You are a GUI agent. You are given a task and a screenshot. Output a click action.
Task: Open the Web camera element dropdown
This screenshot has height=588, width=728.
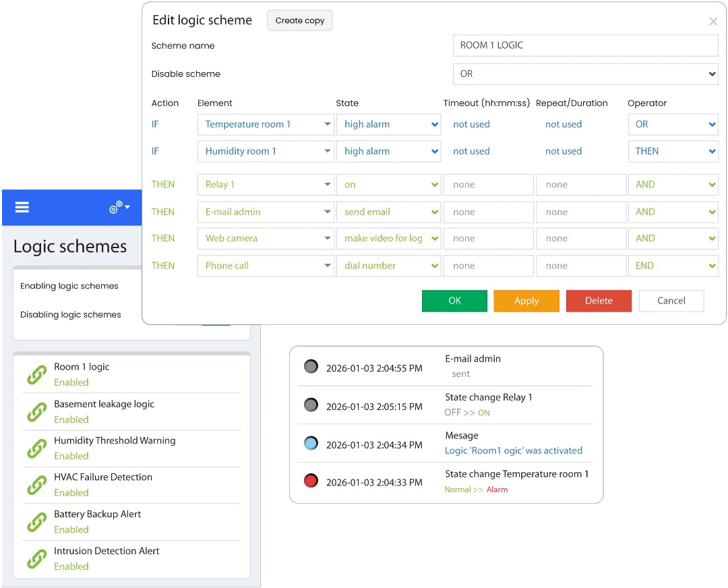point(266,239)
